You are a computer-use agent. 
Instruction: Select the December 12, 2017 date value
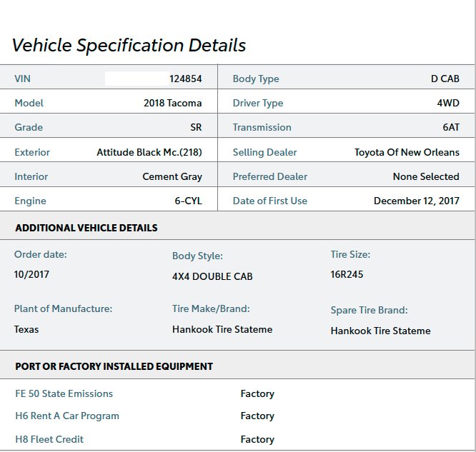[417, 201]
